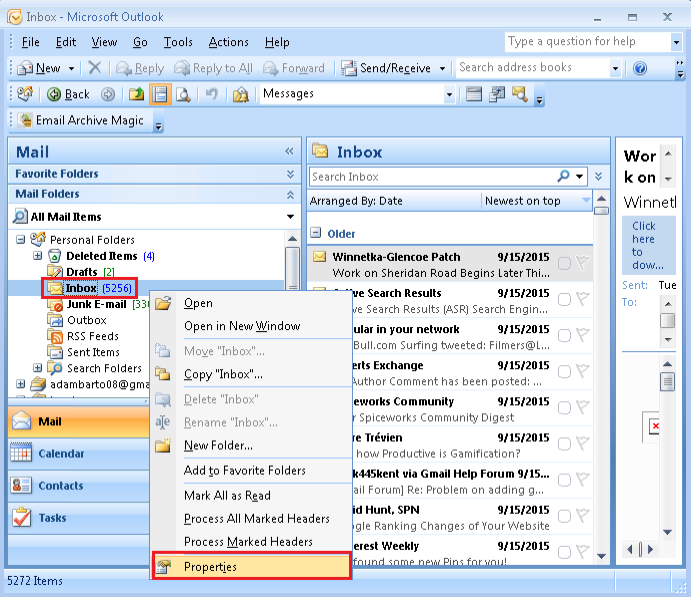691x597 pixels.
Task: Expand the Deleted Items folder node
Action: point(38,256)
